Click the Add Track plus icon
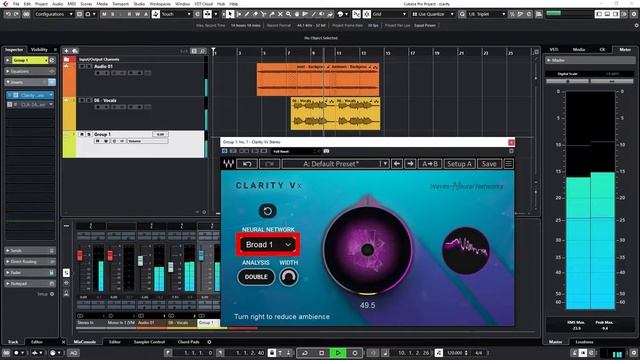Image resolution: width=640 pixels, height=360 pixels. click(66, 51)
